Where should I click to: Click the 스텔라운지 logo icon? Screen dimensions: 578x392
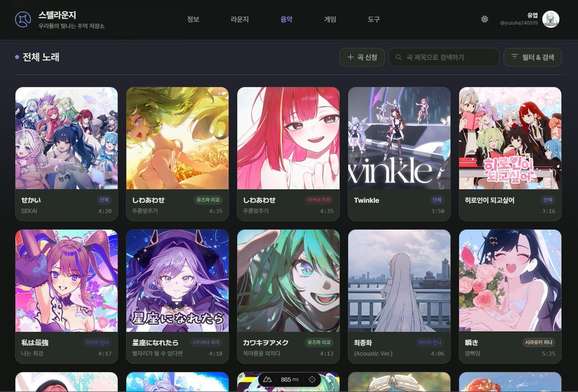pyautogui.click(x=23, y=19)
